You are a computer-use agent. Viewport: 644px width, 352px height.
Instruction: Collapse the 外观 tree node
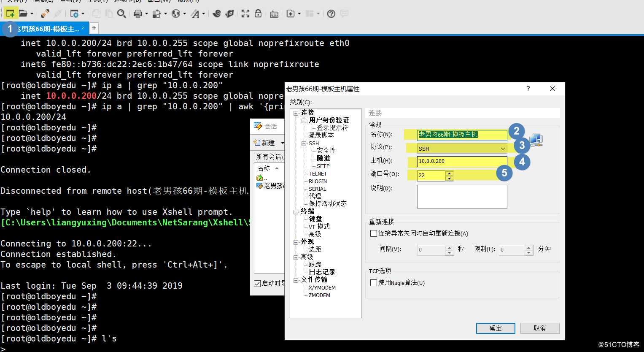click(296, 242)
